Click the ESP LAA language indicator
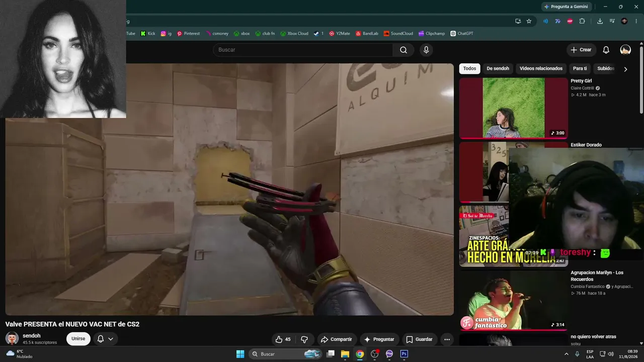 click(590, 354)
